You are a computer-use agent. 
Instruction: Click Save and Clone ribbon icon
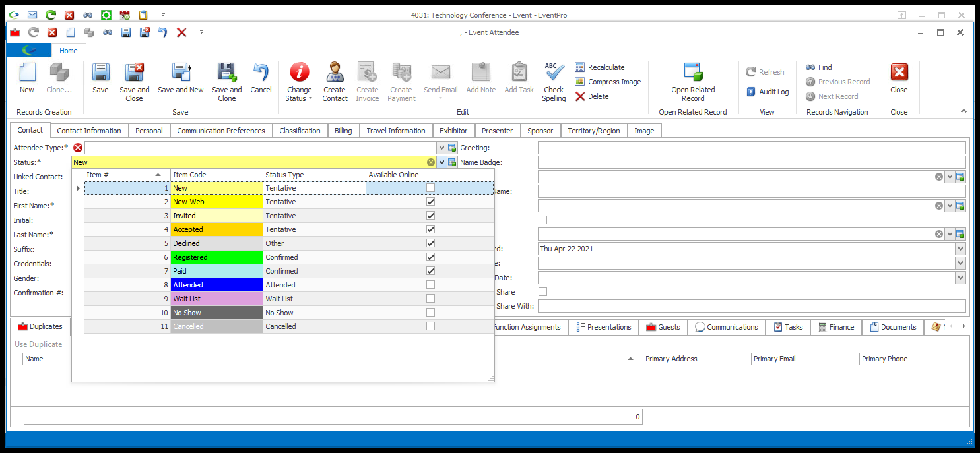[x=227, y=73]
